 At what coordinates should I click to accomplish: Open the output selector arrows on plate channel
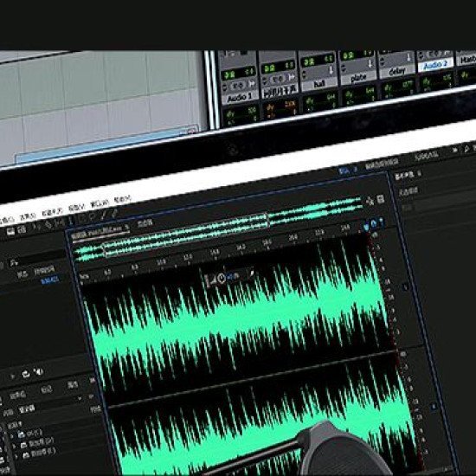point(344,68)
